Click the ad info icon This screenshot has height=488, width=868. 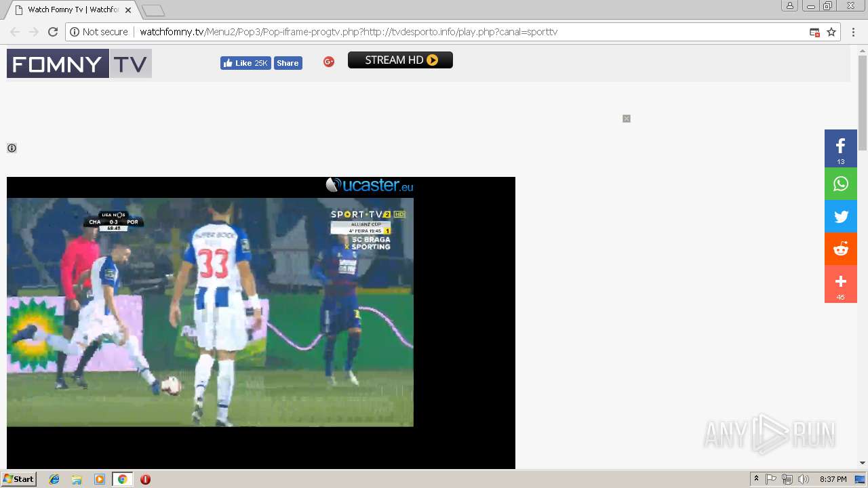click(x=12, y=148)
